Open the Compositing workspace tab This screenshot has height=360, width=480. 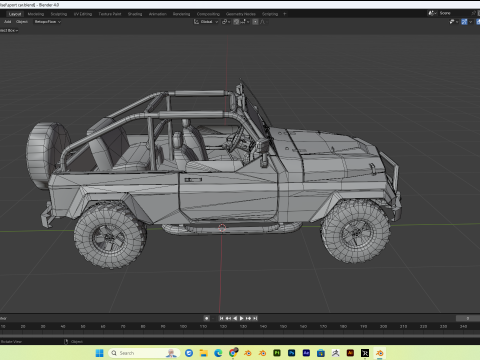pyautogui.click(x=208, y=14)
